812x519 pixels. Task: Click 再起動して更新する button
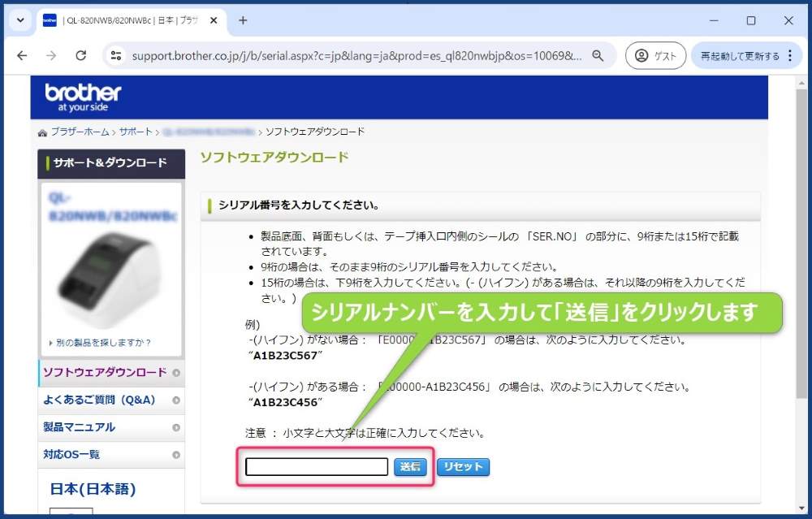click(x=740, y=56)
